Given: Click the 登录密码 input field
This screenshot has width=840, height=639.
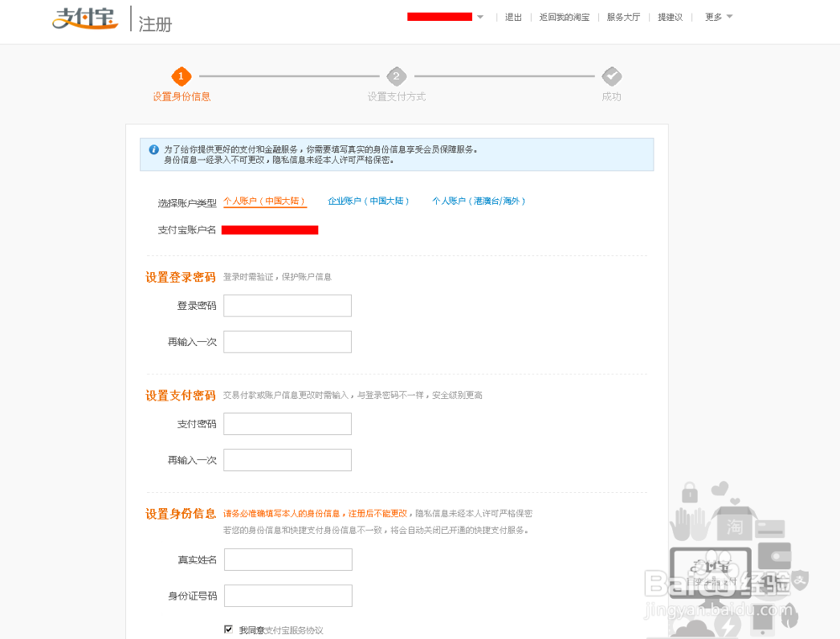Looking at the screenshot, I should coord(287,305).
